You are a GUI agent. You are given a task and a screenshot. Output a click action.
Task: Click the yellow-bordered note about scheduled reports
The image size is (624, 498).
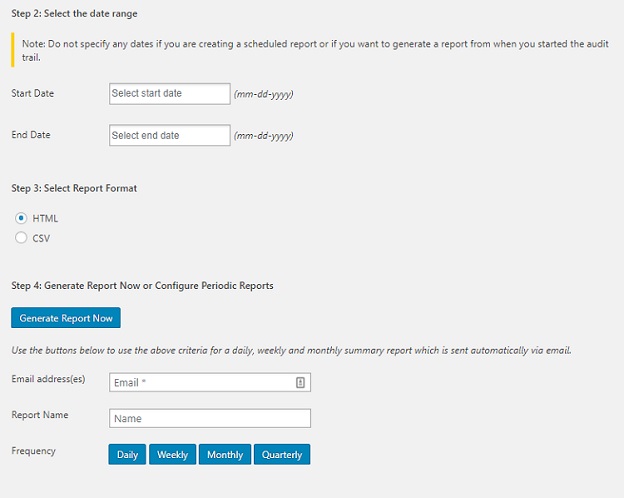310,50
